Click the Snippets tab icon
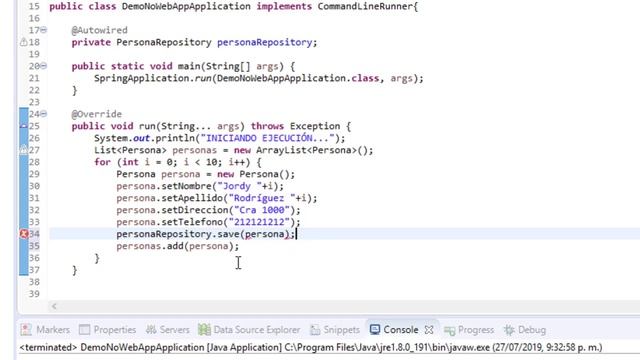Viewport: 640px width, 360px height. [x=315, y=330]
